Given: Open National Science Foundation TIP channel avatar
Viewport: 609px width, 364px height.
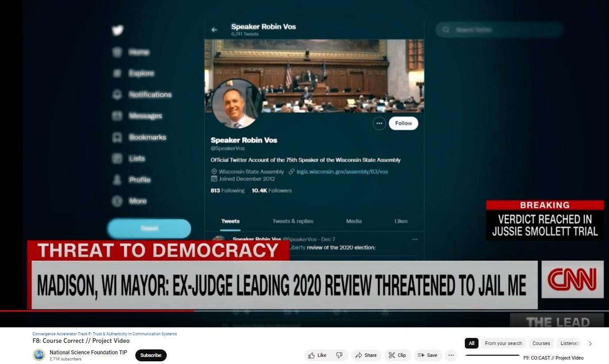Looking at the screenshot, I should (x=39, y=355).
